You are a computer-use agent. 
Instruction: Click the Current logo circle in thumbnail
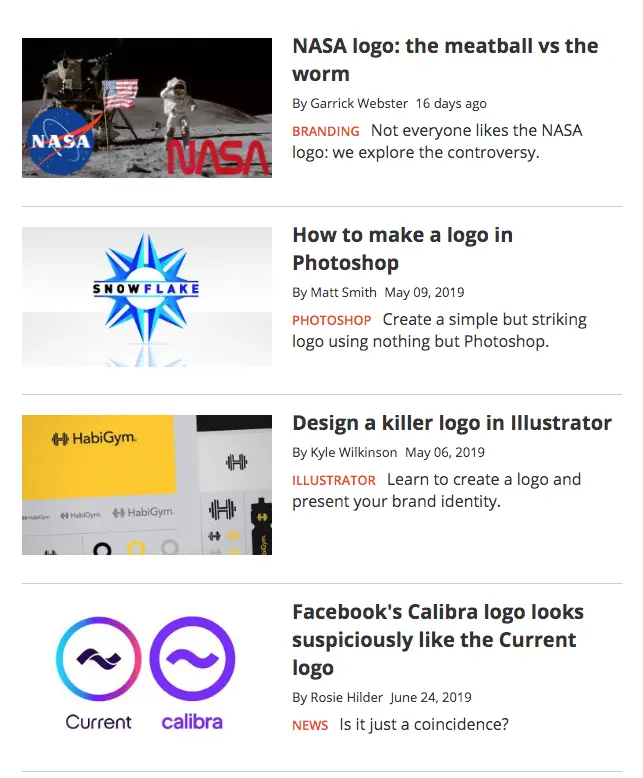99,659
